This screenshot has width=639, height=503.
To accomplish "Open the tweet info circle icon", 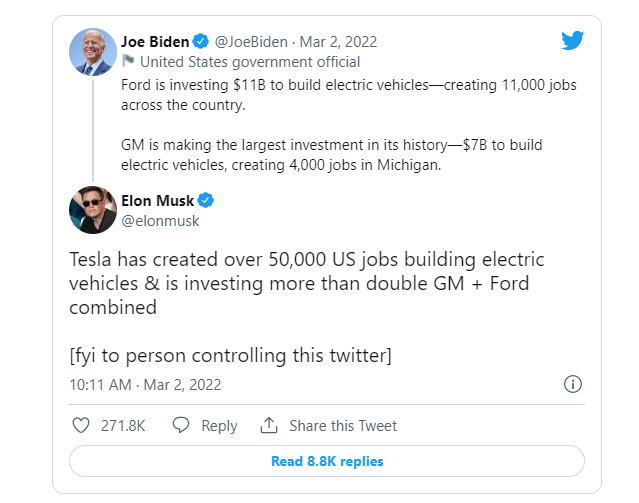I will pos(573,384).
